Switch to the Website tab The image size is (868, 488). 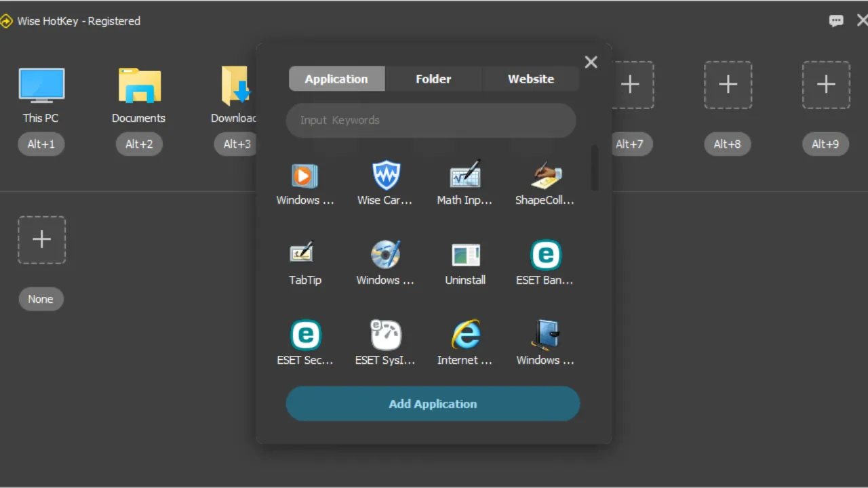(531, 79)
